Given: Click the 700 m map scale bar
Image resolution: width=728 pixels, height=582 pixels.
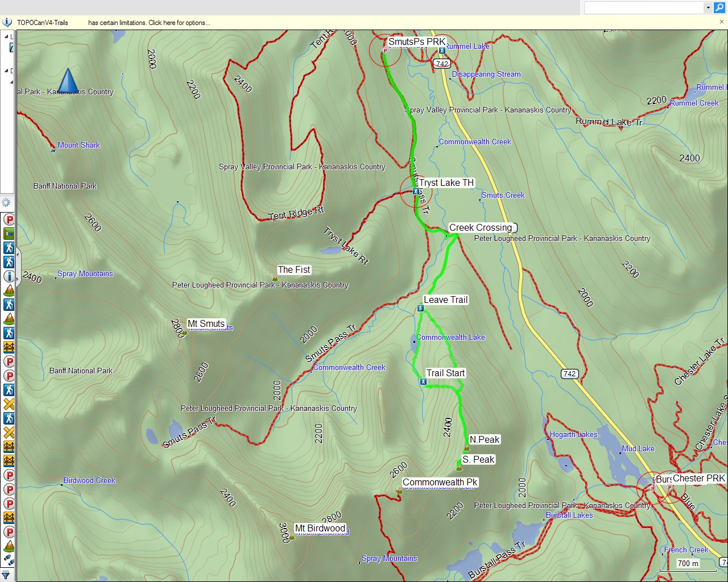Looking at the screenshot, I should point(688,564).
